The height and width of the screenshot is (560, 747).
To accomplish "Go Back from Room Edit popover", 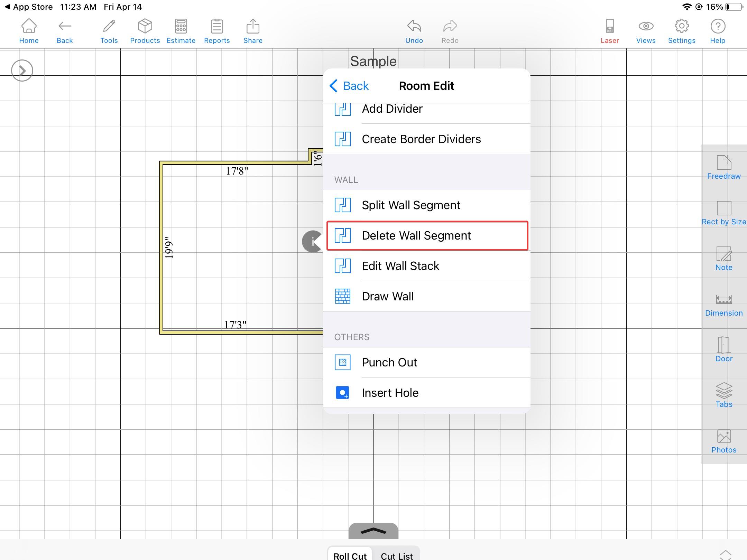I will (x=349, y=86).
